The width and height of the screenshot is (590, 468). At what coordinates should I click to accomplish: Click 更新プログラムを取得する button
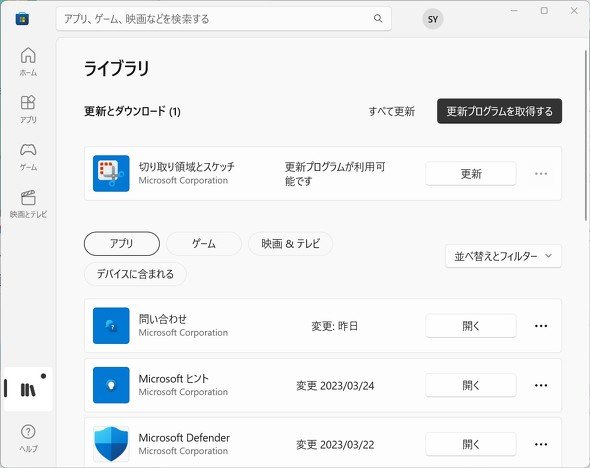coord(499,111)
